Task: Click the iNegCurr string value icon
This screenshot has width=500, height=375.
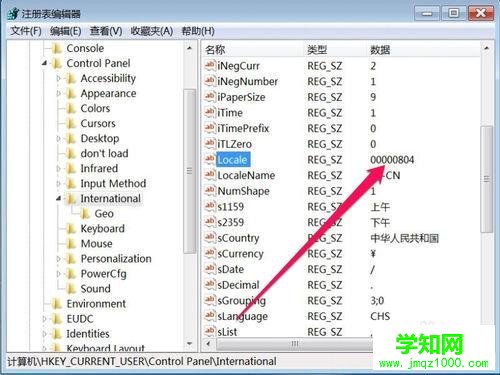Action: coord(209,65)
